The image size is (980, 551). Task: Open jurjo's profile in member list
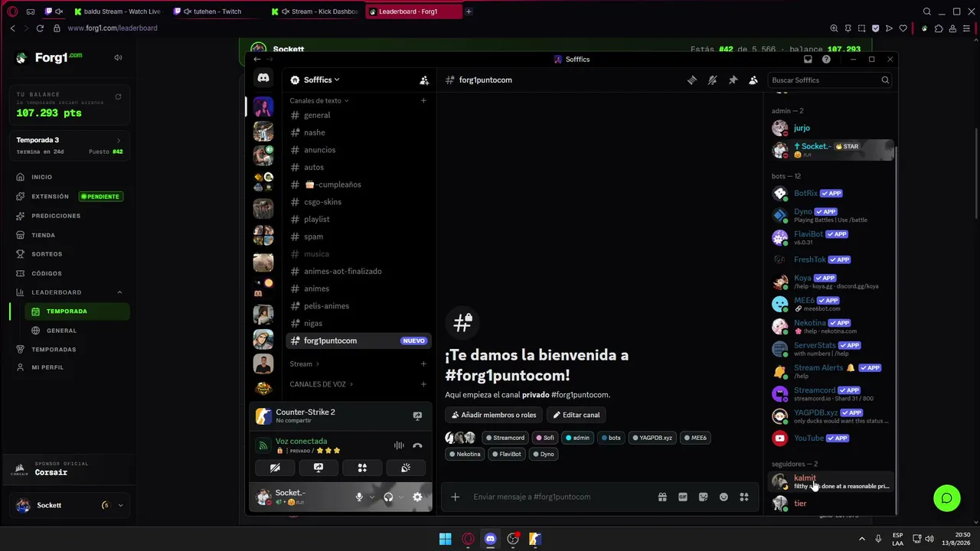point(831,128)
